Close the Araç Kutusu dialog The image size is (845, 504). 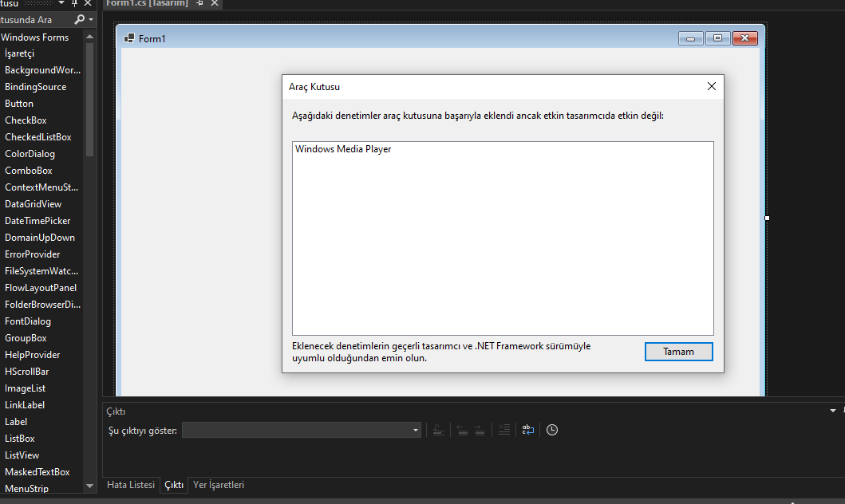coord(712,86)
